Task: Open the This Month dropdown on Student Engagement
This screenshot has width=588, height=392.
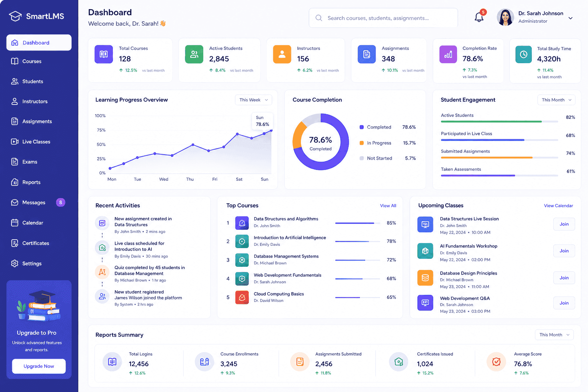Action: 556,100
